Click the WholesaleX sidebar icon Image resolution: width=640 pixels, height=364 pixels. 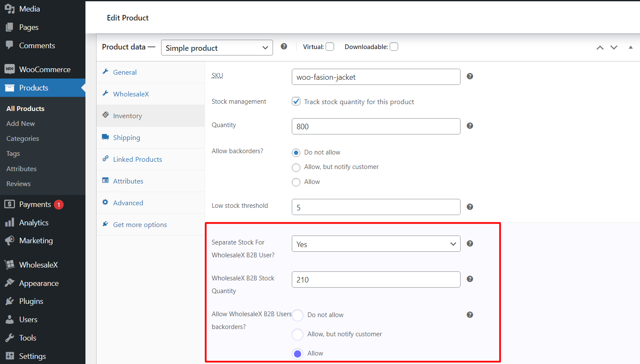click(x=9, y=265)
